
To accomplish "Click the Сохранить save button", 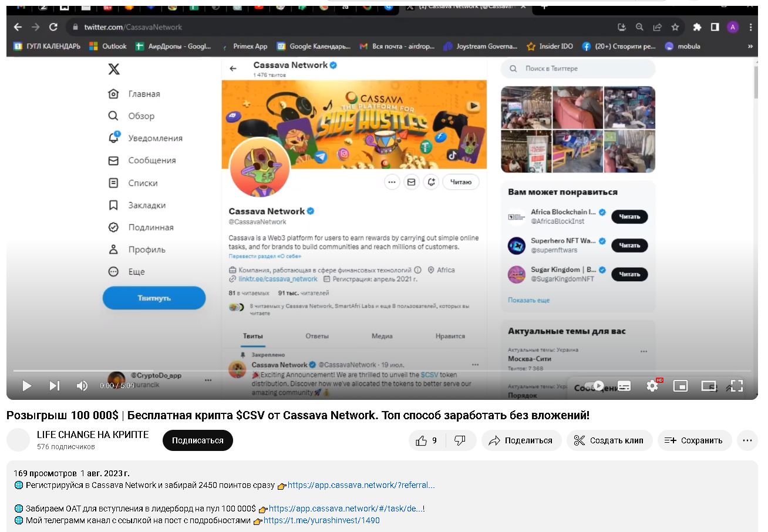I will (x=695, y=440).
